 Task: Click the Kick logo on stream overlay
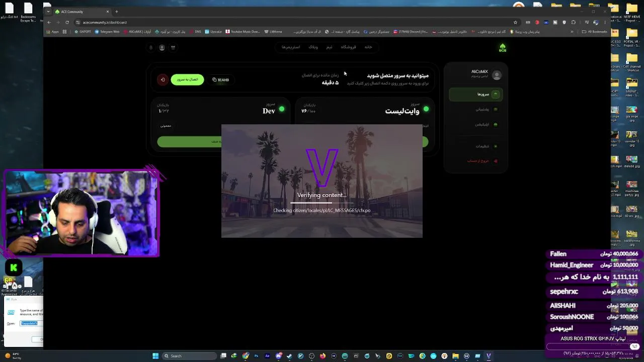point(14,268)
